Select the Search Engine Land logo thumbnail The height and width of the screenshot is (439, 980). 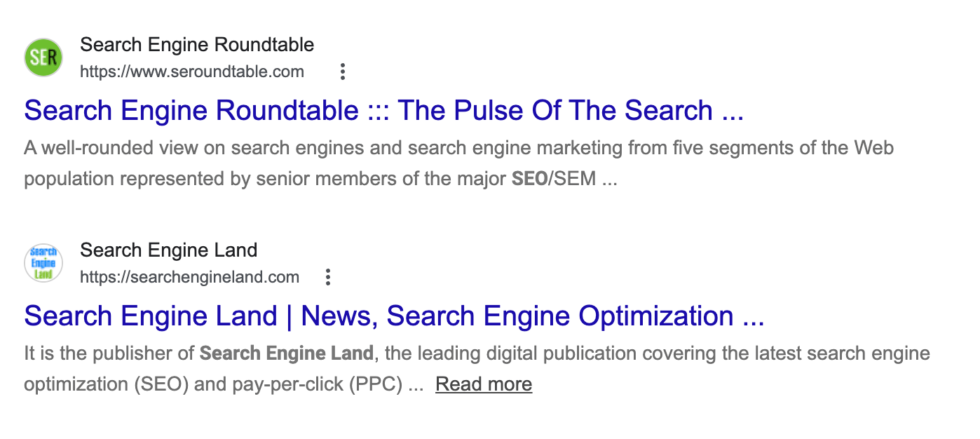click(43, 262)
